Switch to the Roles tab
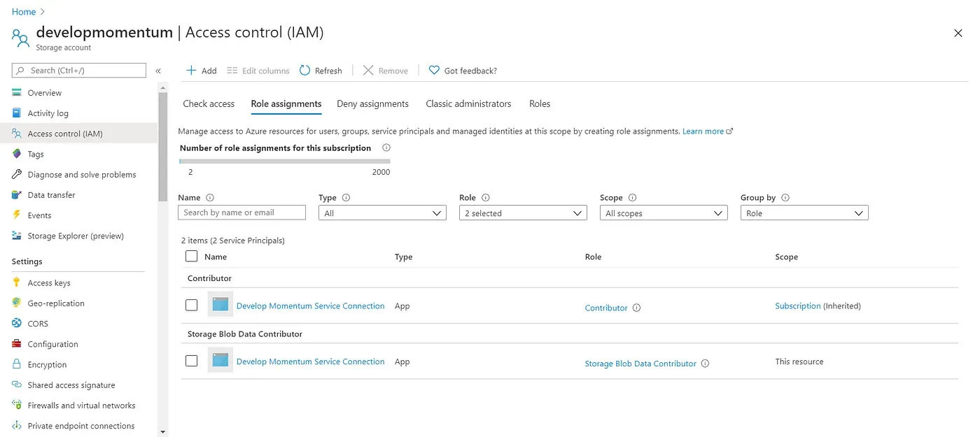 pyautogui.click(x=540, y=103)
